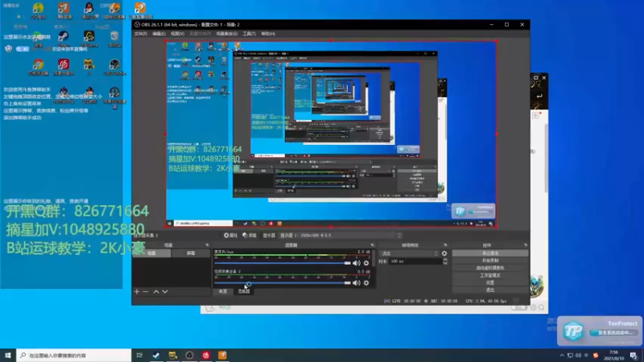Click the 开黑Q群: 826771664 overlay text
The image size is (644, 362).
(x=77, y=211)
